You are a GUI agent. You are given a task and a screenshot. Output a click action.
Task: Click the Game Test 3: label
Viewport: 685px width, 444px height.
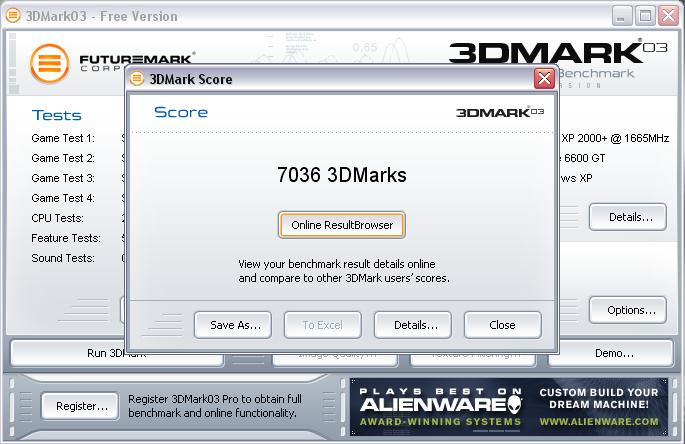click(63, 178)
